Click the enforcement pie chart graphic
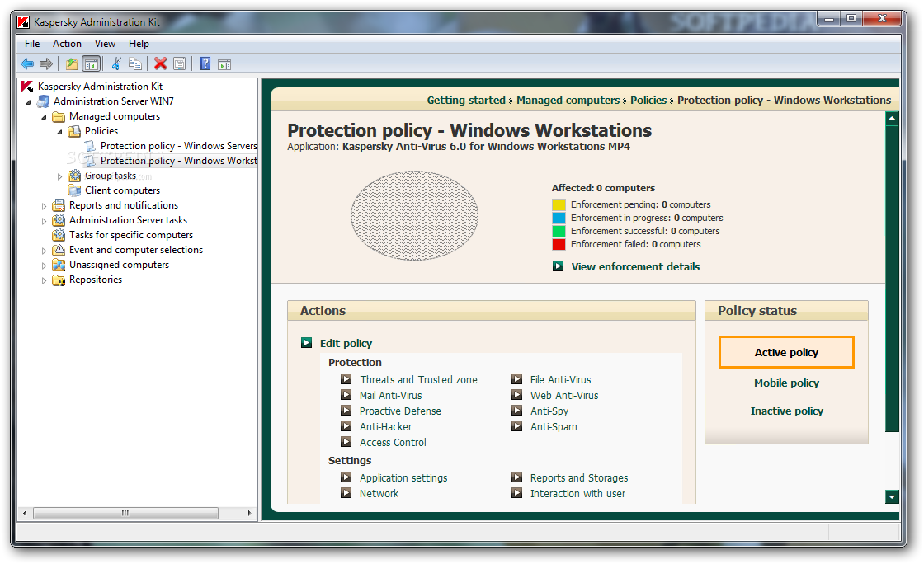The height and width of the screenshot is (564, 924). pos(414,215)
